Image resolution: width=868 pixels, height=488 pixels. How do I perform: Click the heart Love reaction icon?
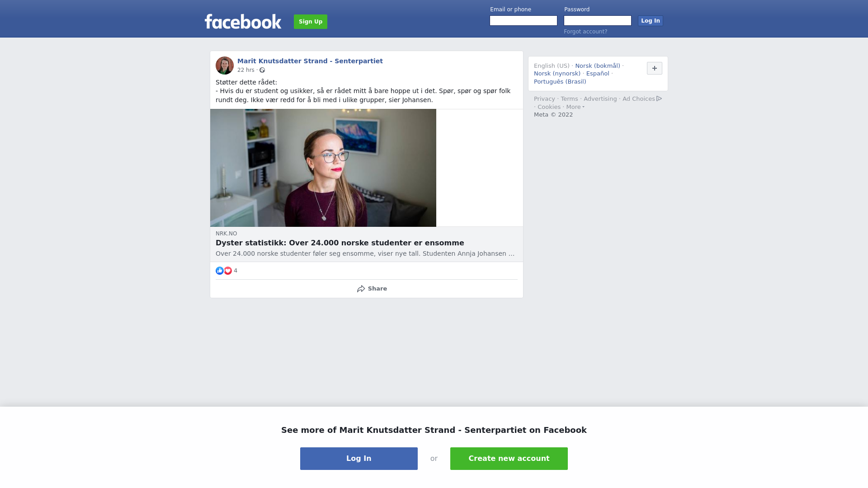click(x=228, y=271)
